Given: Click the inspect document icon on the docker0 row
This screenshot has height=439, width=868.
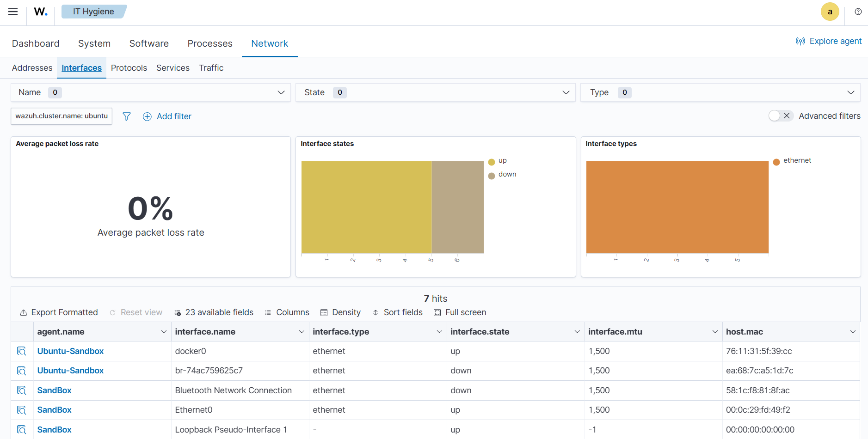Looking at the screenshot, I should [22, 351].
